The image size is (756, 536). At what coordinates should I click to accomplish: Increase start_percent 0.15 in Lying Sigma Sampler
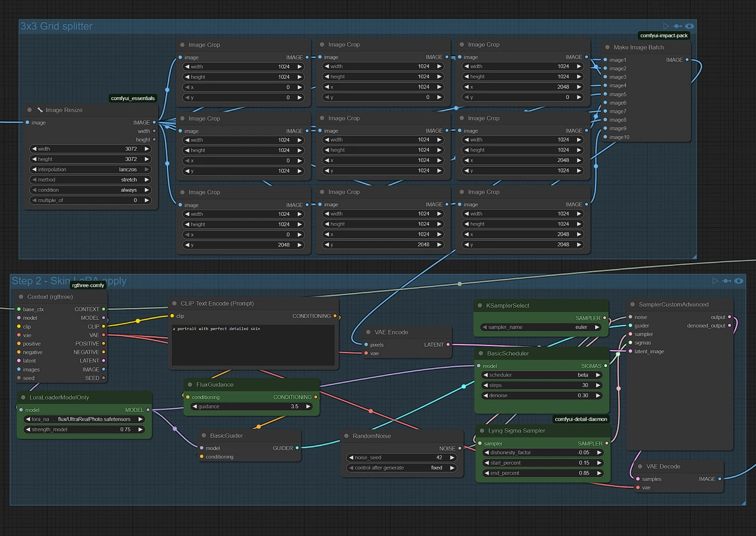click(599, 463)
